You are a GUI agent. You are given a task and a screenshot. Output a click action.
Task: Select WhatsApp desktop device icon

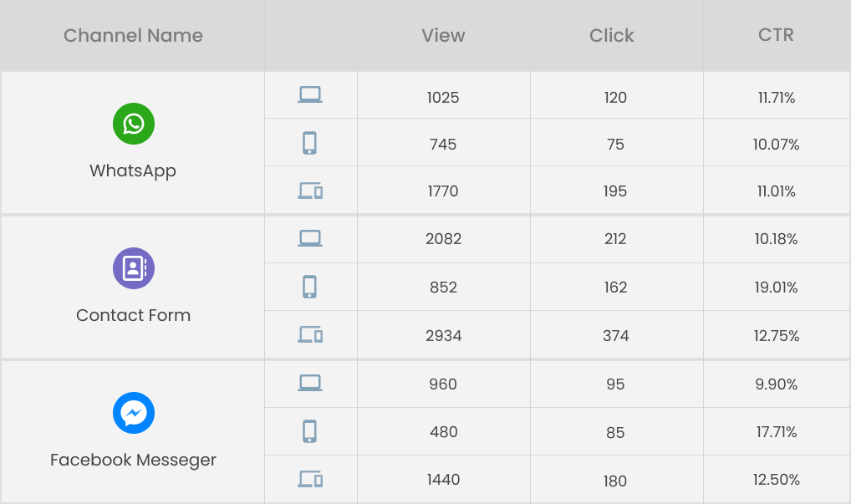click(310, 94)
